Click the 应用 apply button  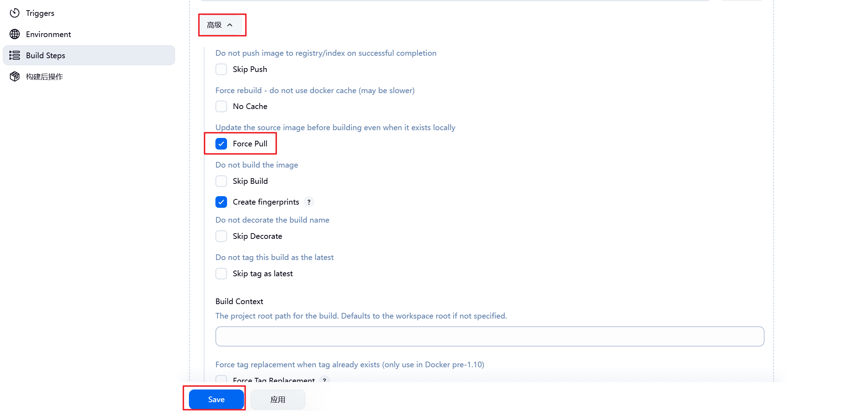pyautogui.click(x=278, y=400)
